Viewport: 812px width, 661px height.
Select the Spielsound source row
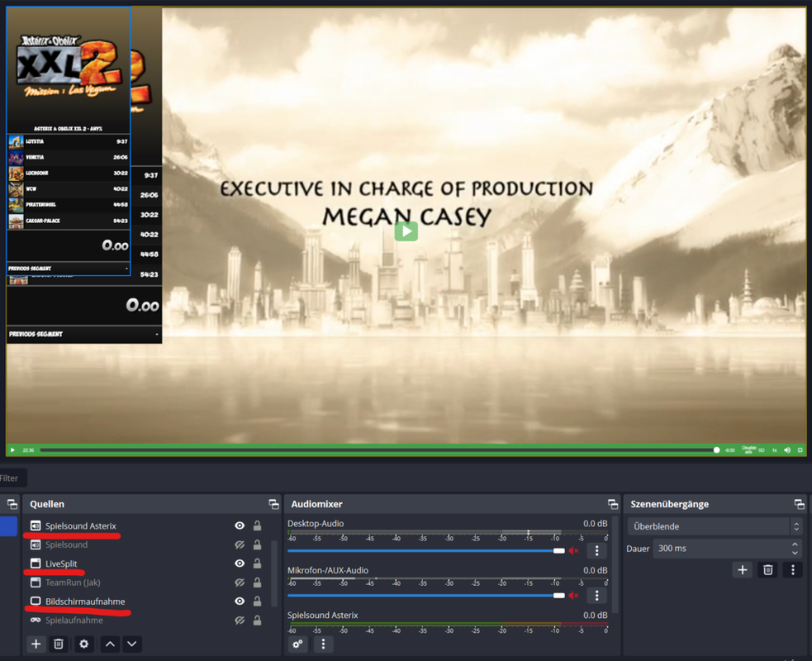(146, 544)
